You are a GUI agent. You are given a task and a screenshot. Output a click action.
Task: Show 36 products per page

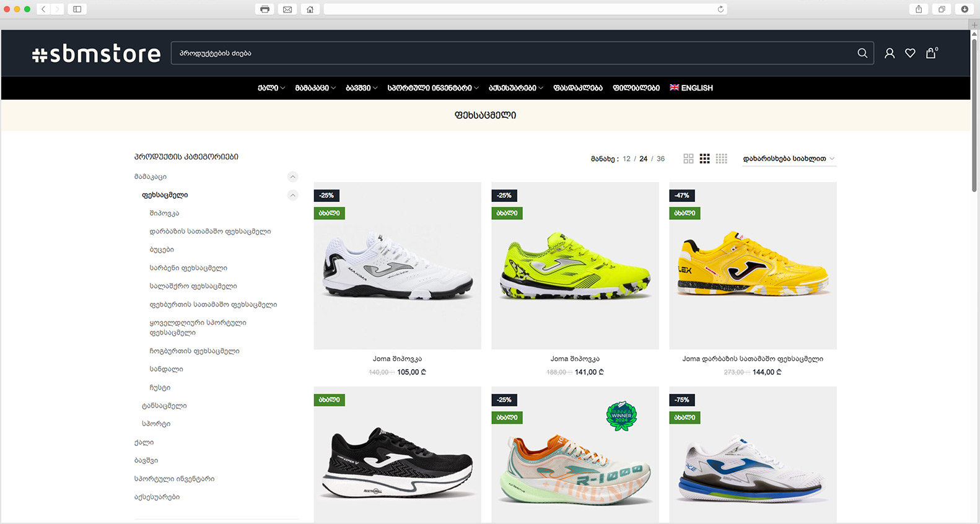tap(660, 159)
